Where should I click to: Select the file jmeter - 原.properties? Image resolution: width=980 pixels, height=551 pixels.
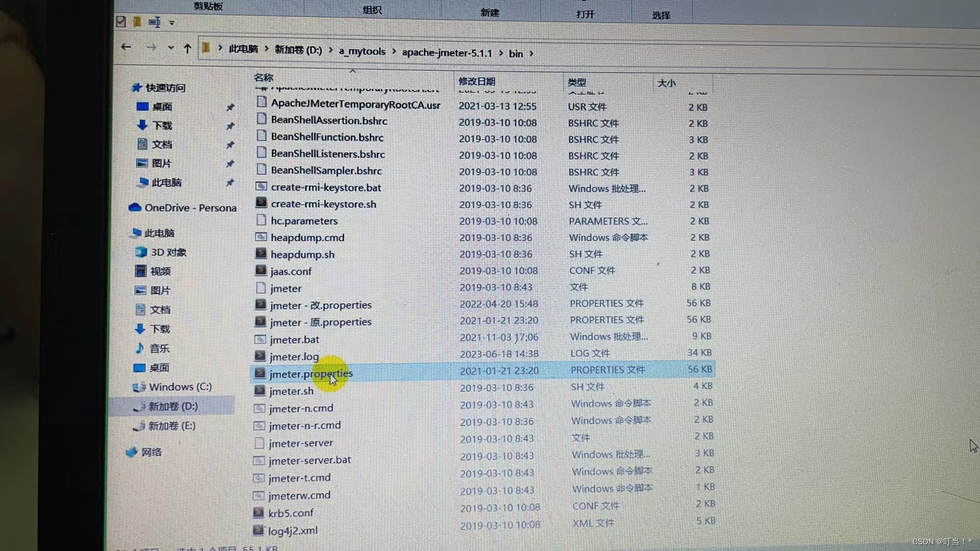pyautogui.click(x=321, y=322)
